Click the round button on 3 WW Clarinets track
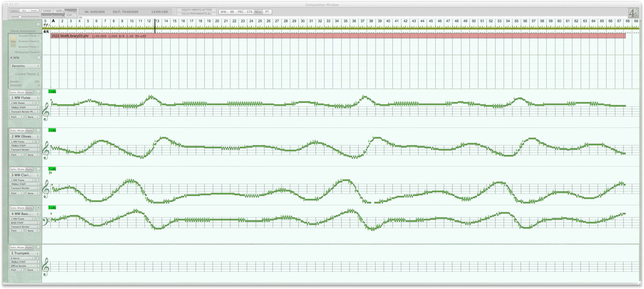 pyautogui.click(x=38, y=169)
